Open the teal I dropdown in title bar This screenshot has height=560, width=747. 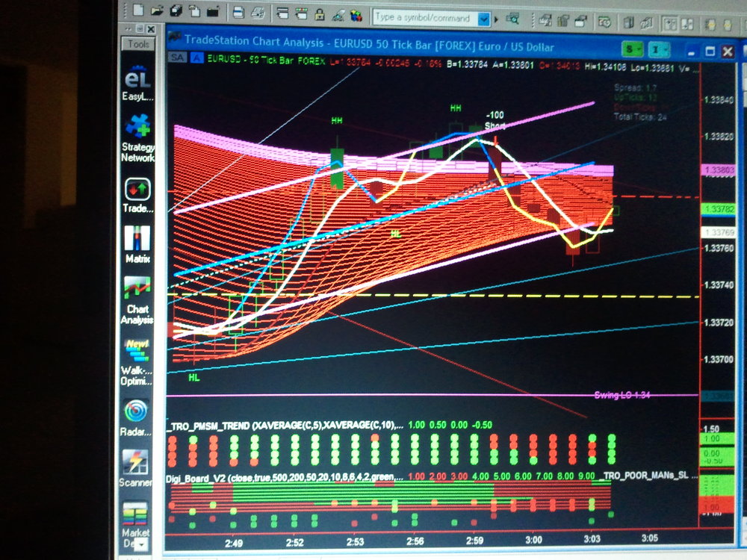pyautogui.click(x=660, y=49)
